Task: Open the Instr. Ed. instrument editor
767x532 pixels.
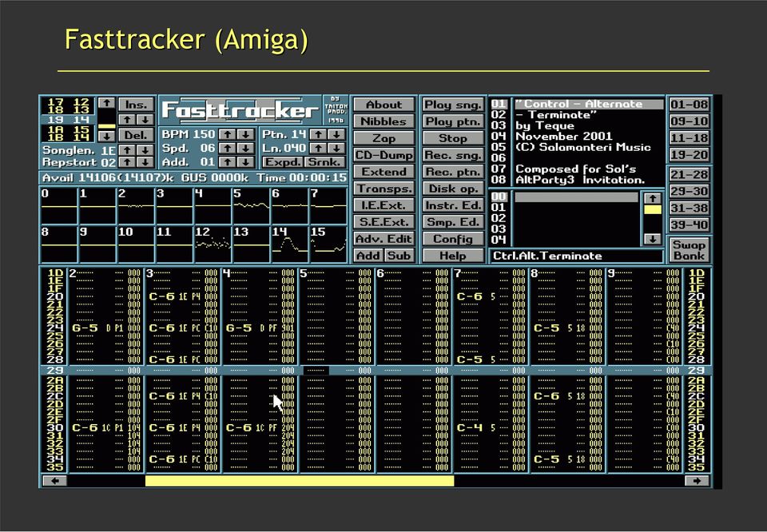Action: (x=453, y=205)
